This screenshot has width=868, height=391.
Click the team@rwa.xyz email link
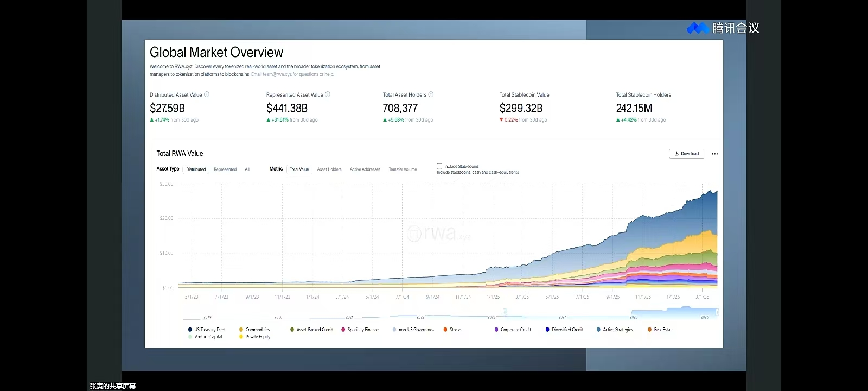coord(277,74)
